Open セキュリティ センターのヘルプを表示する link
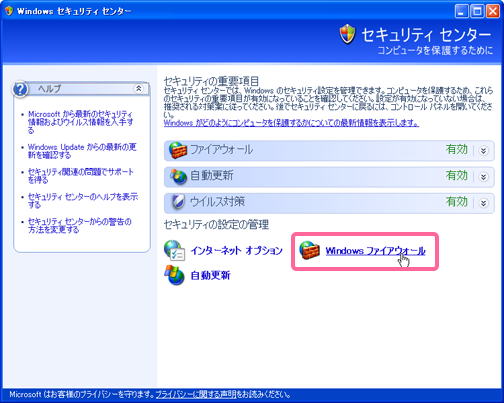The width and height of the screenshot is (504, 403). tap(83, 200)
